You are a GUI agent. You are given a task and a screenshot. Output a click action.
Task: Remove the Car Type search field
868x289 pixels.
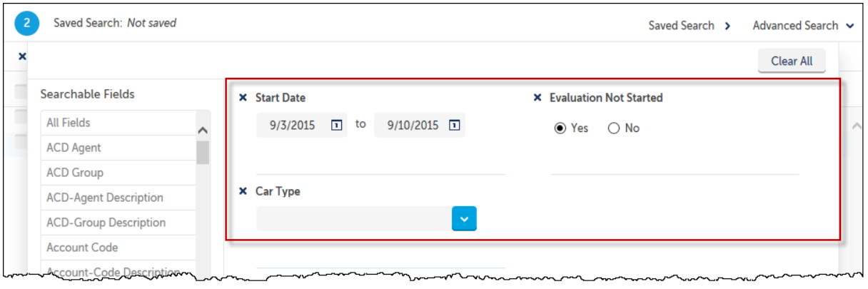point(243,191)
